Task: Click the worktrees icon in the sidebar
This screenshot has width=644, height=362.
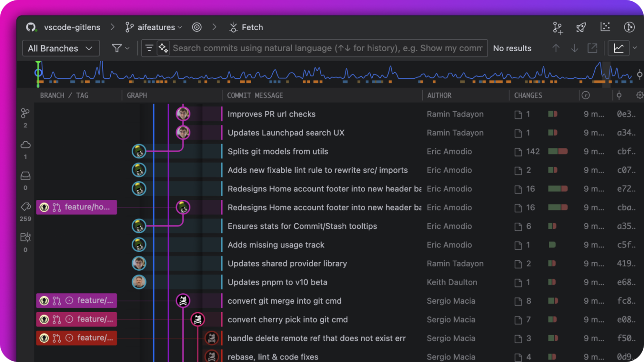Action: [25, 238]
